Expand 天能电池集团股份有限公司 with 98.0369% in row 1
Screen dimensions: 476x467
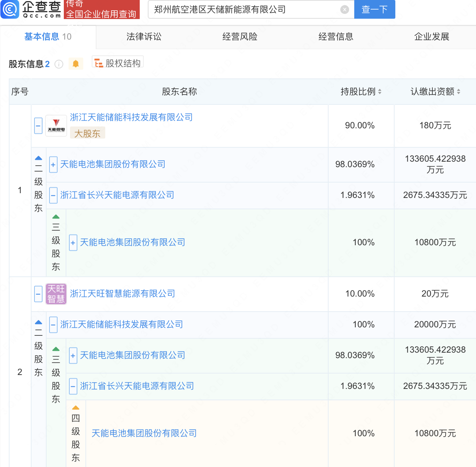click(x=53, y=165)
